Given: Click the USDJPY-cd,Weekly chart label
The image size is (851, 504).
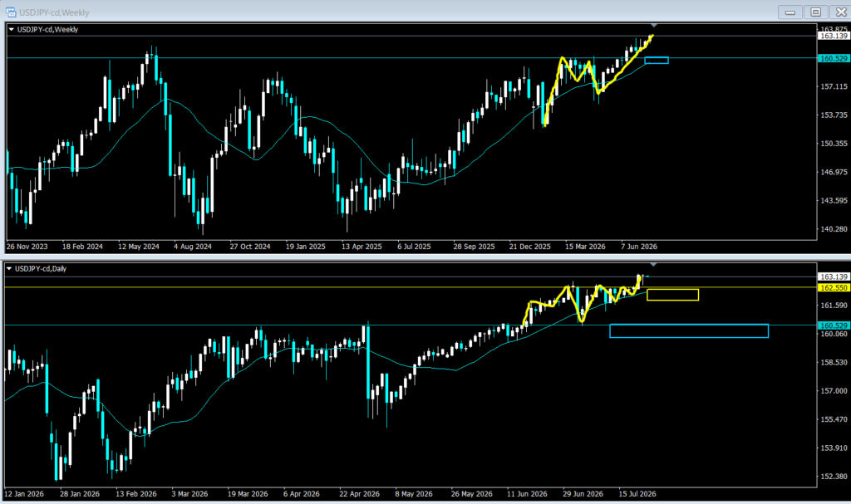Looking at the screenshot, I should tap(47, 30).
